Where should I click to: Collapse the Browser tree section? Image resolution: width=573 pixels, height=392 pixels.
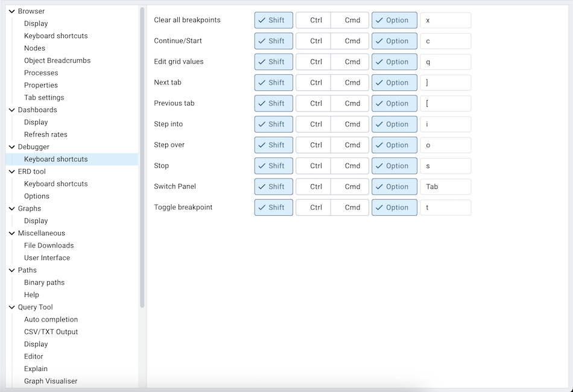click(10, 11)
